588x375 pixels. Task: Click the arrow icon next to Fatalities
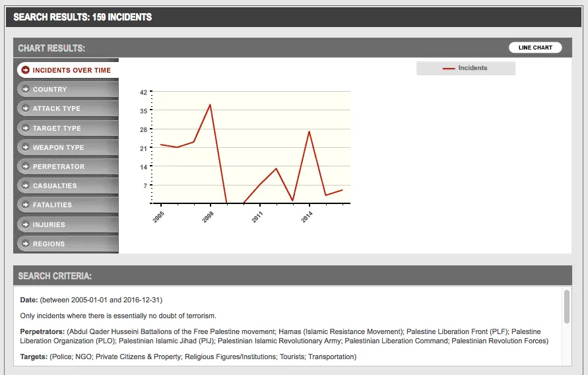(x=26, y=205)
